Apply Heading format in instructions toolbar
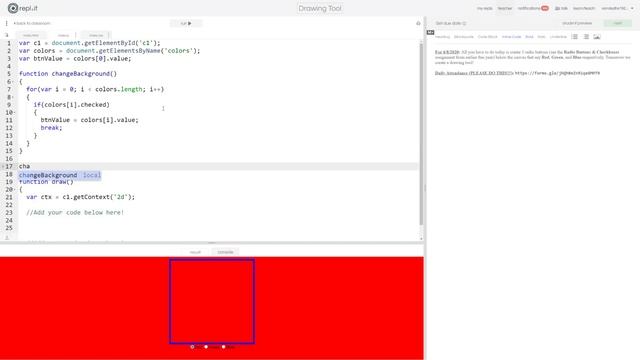 click(x=442, y=37)
